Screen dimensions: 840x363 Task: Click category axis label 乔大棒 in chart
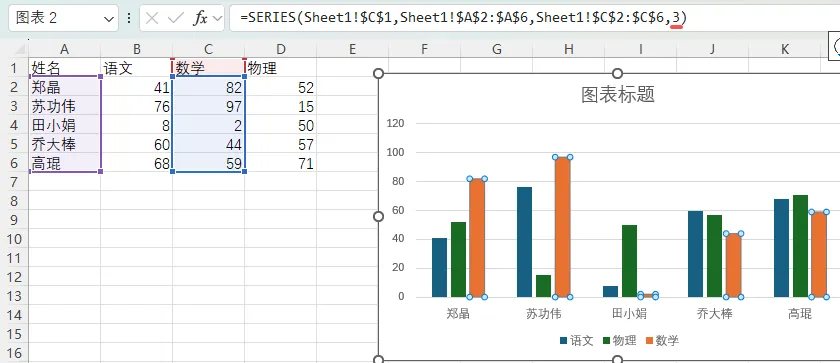715,314
